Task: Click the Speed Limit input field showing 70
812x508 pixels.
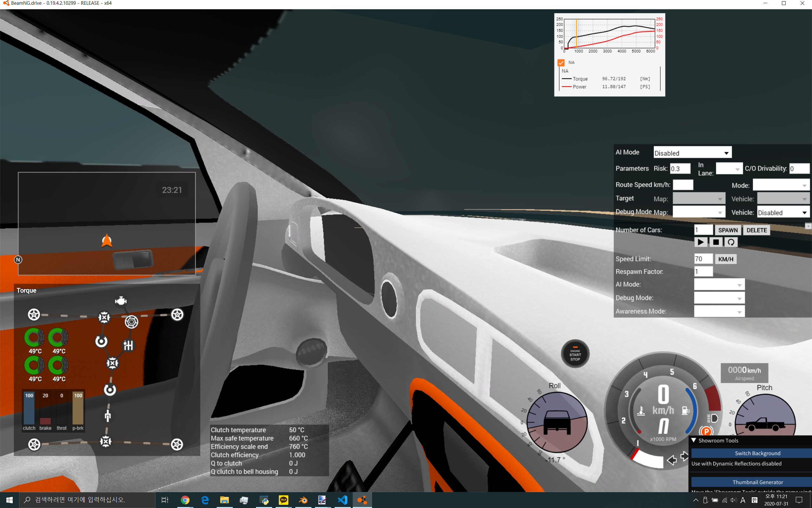Action: click(x=703, y=259)
